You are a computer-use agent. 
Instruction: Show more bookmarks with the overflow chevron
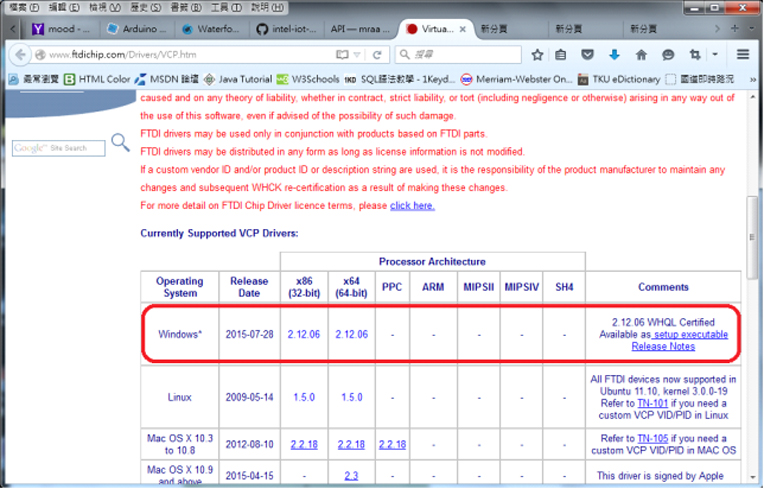[753, 79]
